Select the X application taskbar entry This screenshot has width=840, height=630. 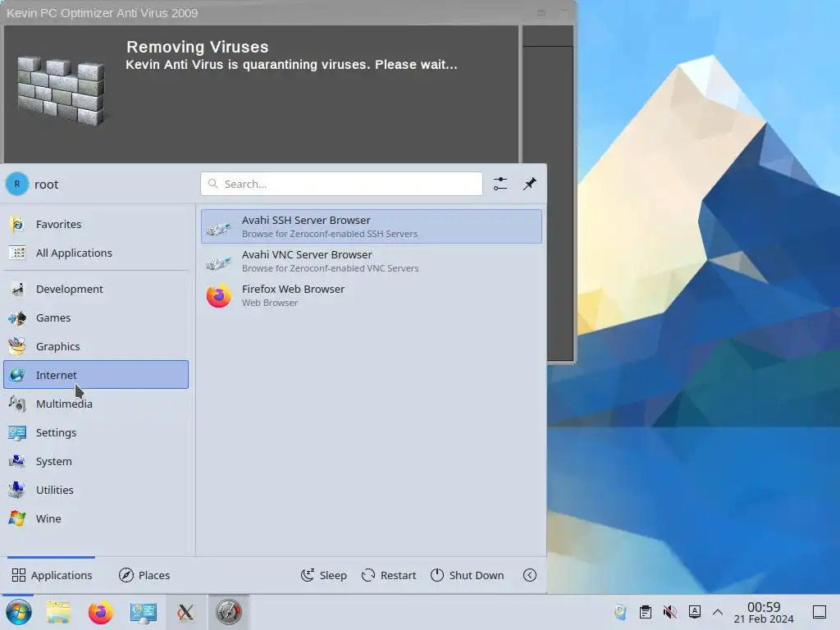pyautogui.click(x=186, y=612)
